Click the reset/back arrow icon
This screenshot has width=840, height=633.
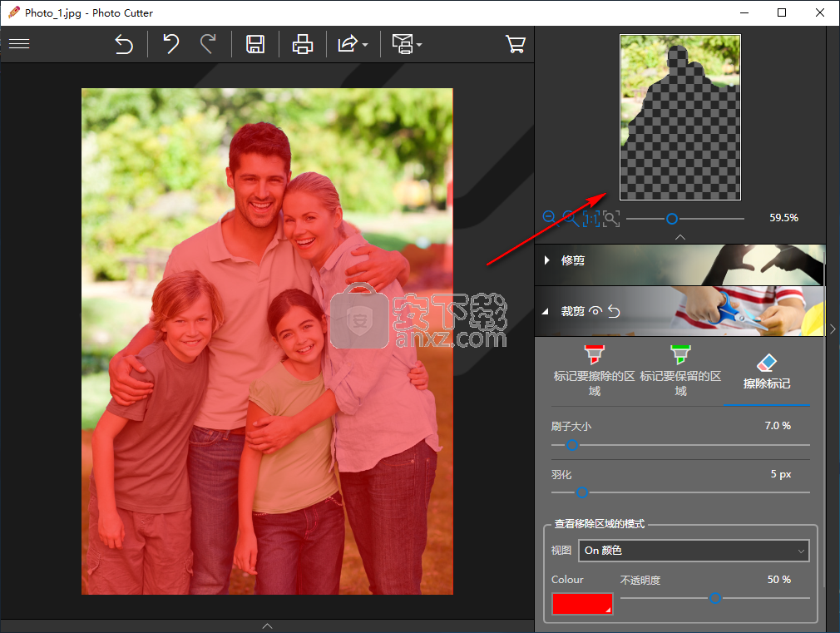click(124, 44)
